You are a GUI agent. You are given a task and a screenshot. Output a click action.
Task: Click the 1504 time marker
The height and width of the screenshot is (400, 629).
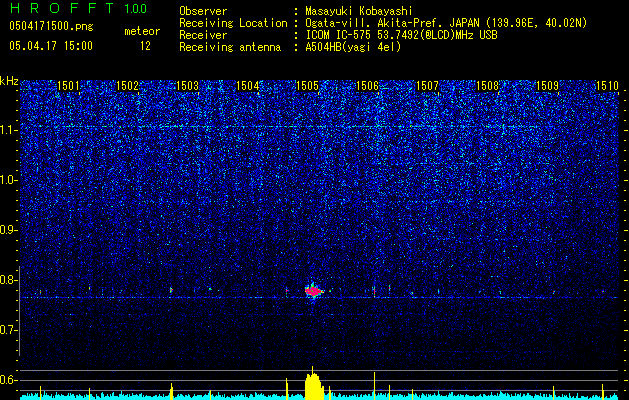point(248,86)
